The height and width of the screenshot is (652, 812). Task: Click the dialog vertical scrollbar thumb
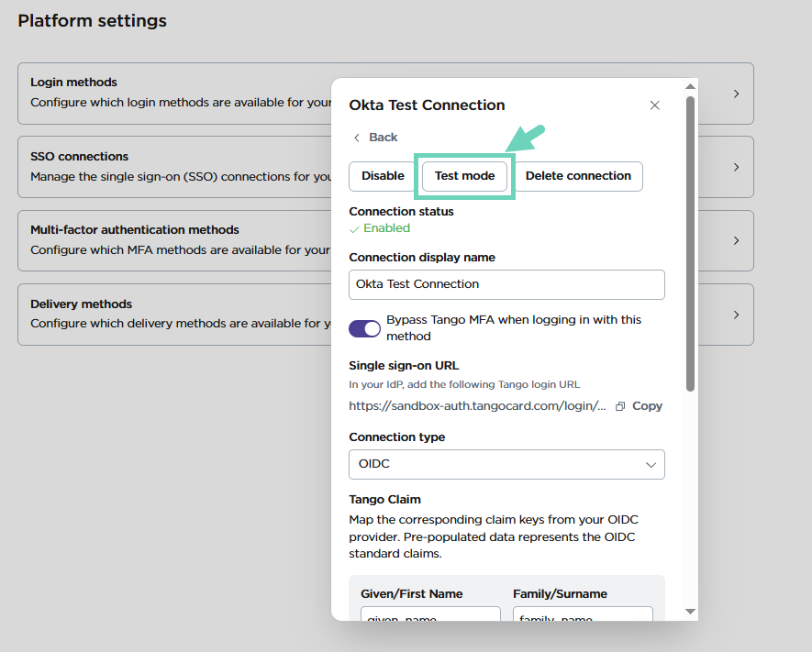[x=690, y=243]
